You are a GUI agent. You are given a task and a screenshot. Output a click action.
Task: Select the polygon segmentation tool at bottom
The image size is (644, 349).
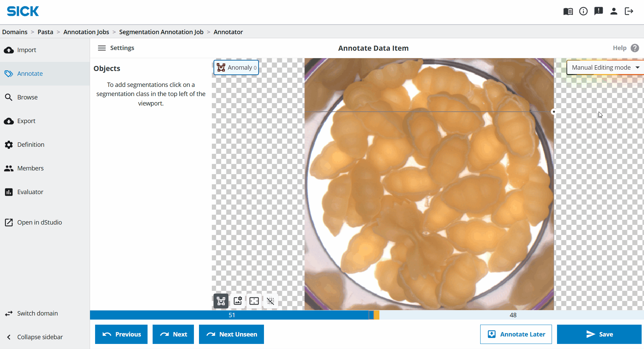pyautogui.click(x=221, y=301)
